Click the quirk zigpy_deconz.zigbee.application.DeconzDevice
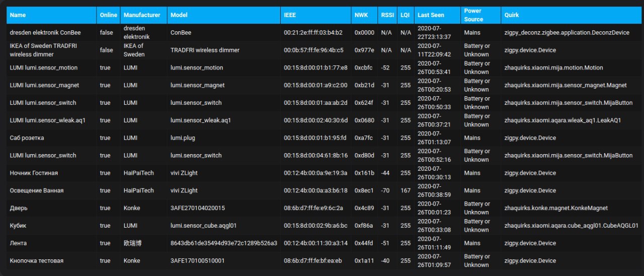 click(567, 33)
